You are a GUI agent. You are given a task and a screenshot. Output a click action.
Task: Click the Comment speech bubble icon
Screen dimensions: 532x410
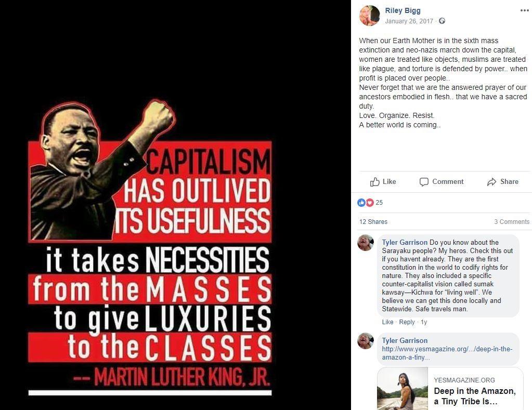[x=424, y=182]
